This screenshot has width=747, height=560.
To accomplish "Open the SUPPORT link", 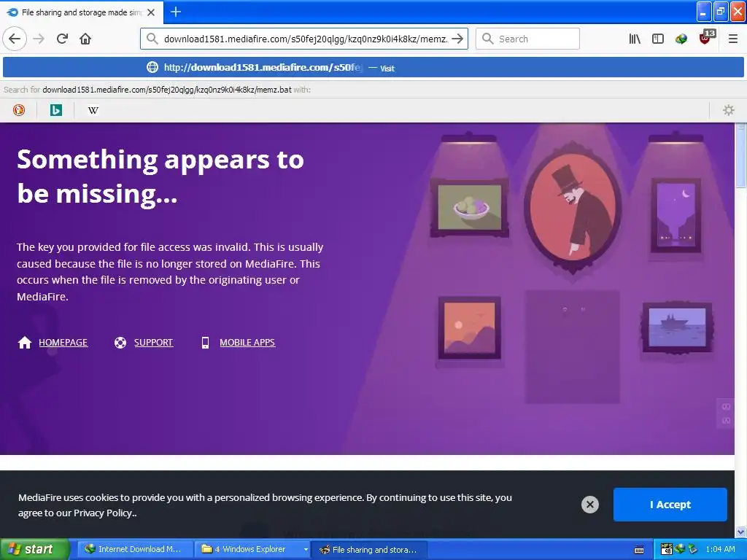I will pyautogui.click(x=153, y=343).
